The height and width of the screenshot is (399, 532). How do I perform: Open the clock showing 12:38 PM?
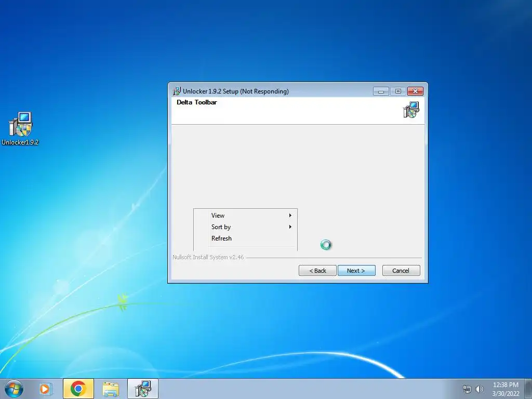tap(506, 389)
